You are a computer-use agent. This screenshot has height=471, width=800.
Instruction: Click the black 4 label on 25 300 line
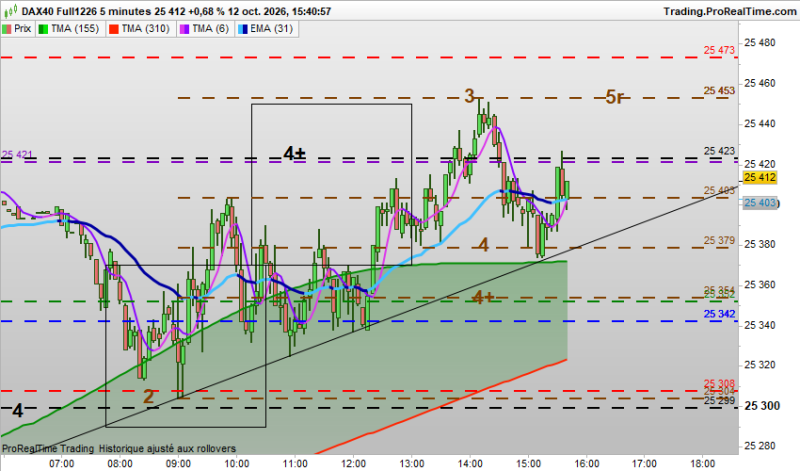(x=18, y=411)
